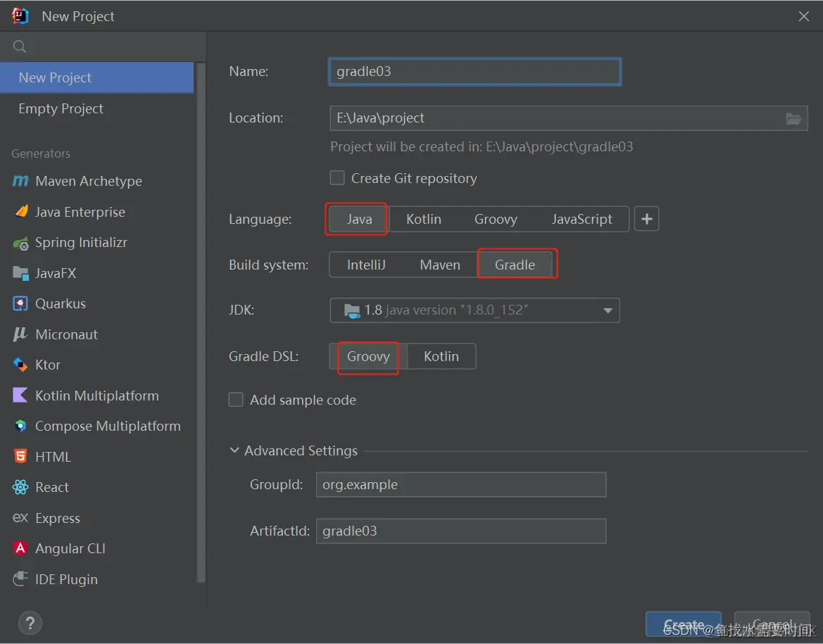Click the Create button
Viewport: 823px width, 644px height.
[683, 624]
